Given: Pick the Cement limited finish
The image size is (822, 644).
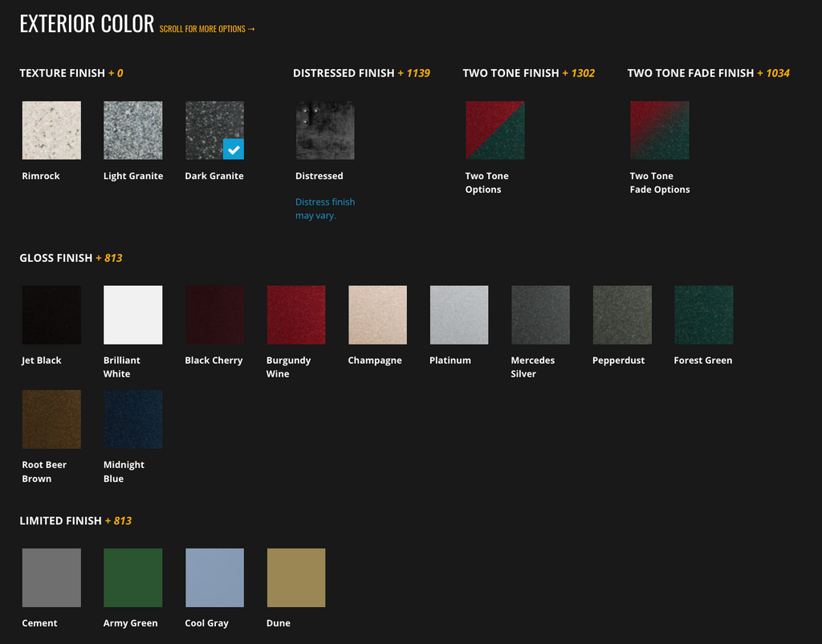Looking at the screenshot, I should pyautogui.click(x=51, y=577).
